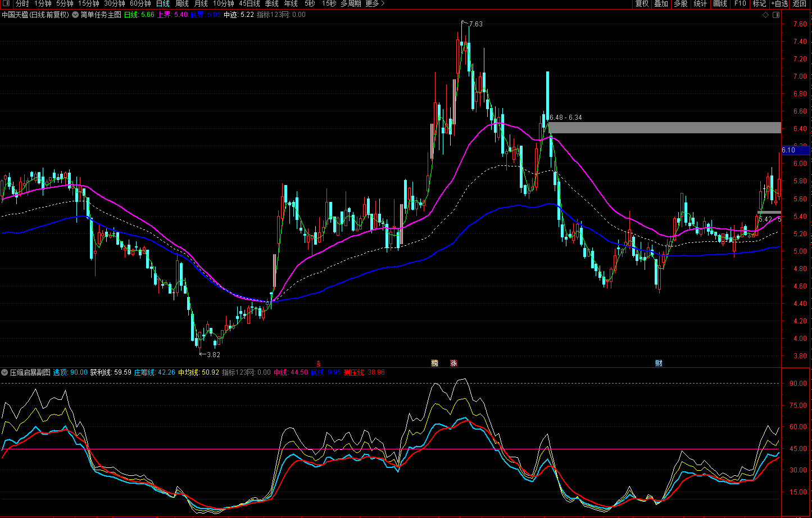Open 多周期 multi-period view
812x518 pixels.
pos(351,3)
